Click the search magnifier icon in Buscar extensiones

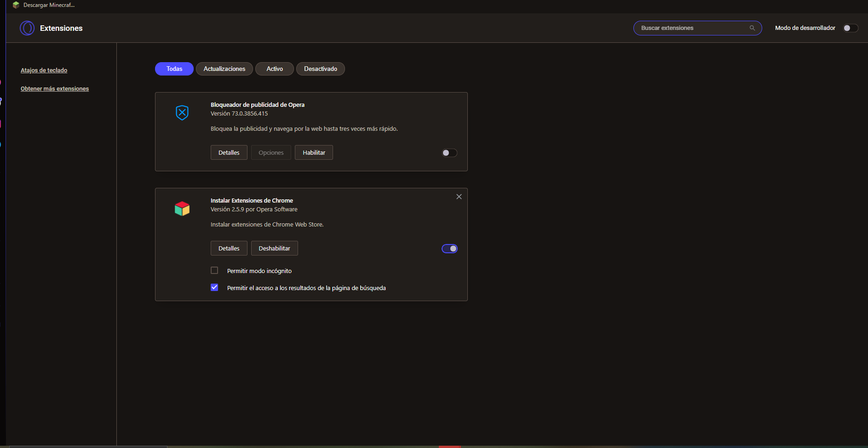click(752, 28)
